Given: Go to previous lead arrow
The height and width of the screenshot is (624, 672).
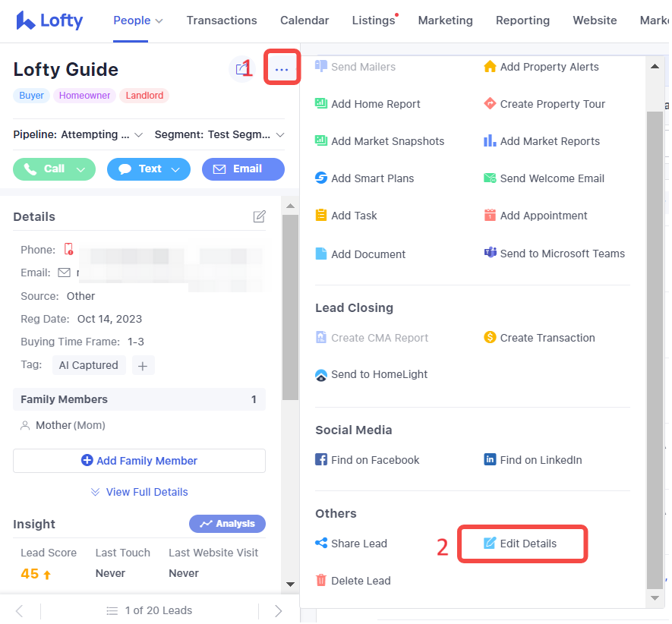Looking at the screenshot, I should [x=19, y=610].
